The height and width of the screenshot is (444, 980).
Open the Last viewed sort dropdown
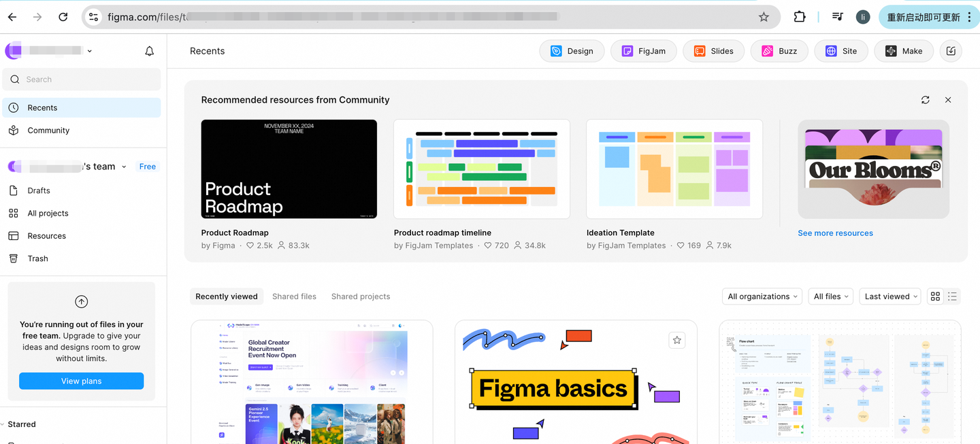pyautogui.click(x=890, y=296)
